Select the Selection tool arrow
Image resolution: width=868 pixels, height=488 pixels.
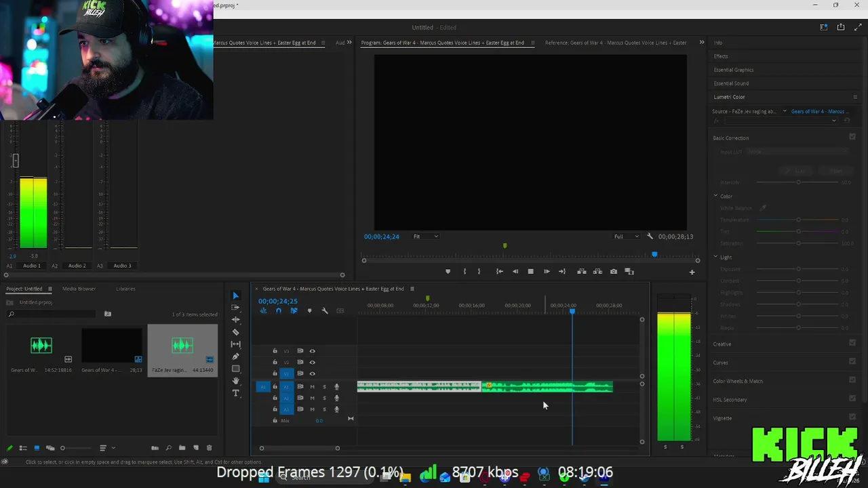[x=235, y=296]
